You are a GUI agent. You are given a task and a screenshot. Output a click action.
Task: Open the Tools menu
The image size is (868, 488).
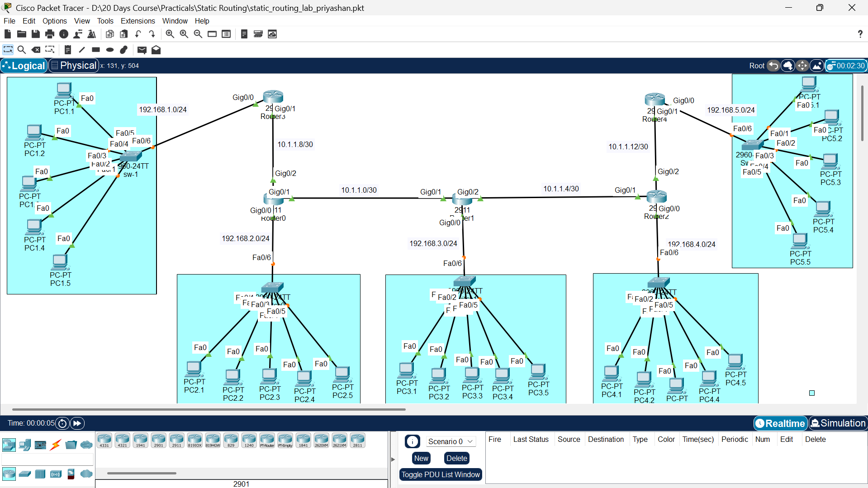(x=105, y=21)
